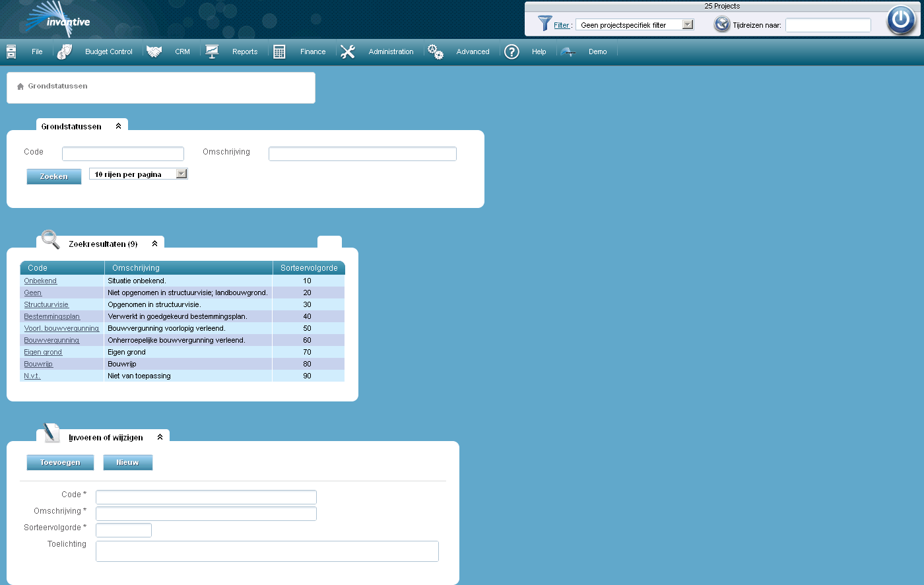Collapse the Zoekresultaten panel
924x585 pixels.
click(155, 244)
